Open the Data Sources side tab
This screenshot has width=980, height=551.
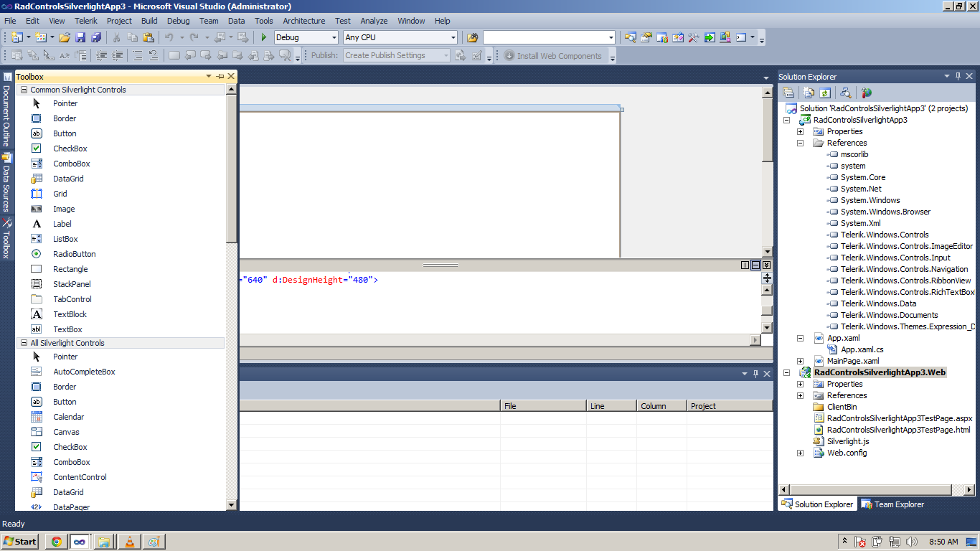pyautogui.click(x=6, y=183)
